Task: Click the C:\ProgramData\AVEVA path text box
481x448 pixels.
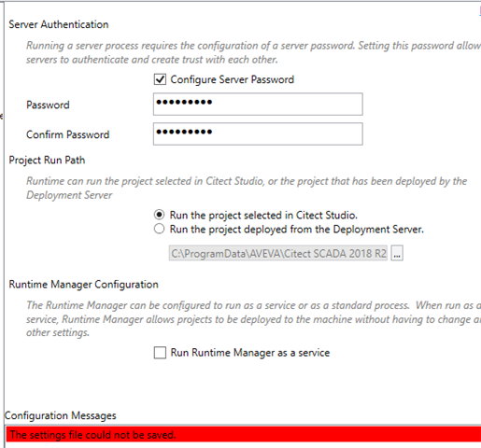Action: point(278,253)
